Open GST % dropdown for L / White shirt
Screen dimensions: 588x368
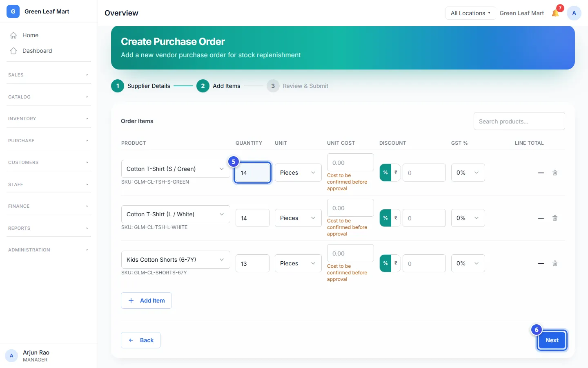[x=468, y=218]
